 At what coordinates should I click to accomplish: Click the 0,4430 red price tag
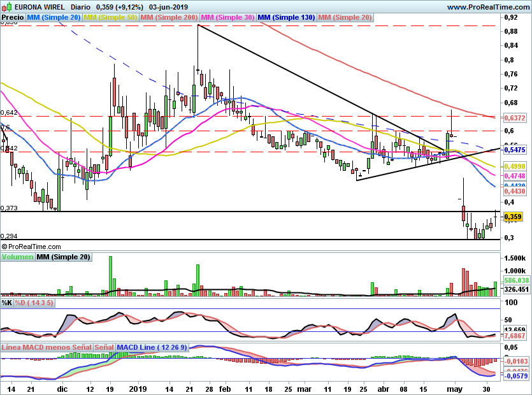point(515,191)
